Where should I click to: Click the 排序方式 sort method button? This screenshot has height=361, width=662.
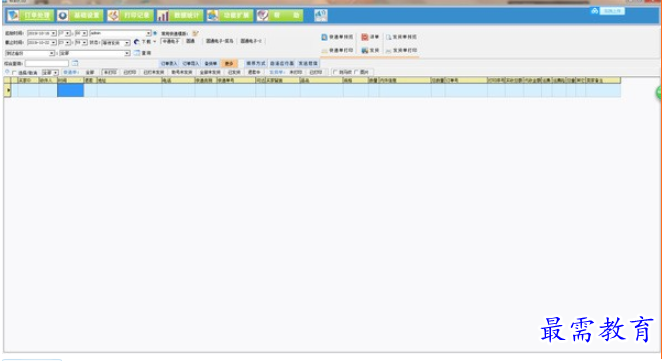pyautogui.click(x=256, y=63)
